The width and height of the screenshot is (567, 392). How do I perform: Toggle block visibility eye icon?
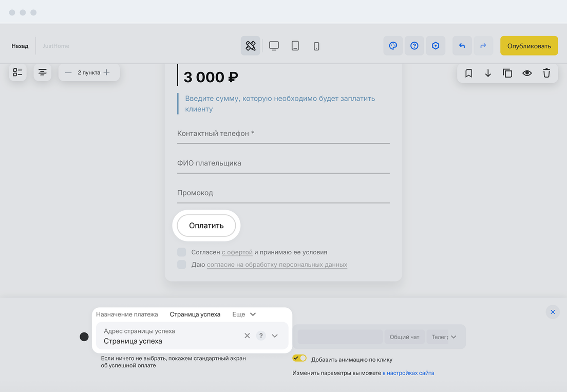pos(527,73)
